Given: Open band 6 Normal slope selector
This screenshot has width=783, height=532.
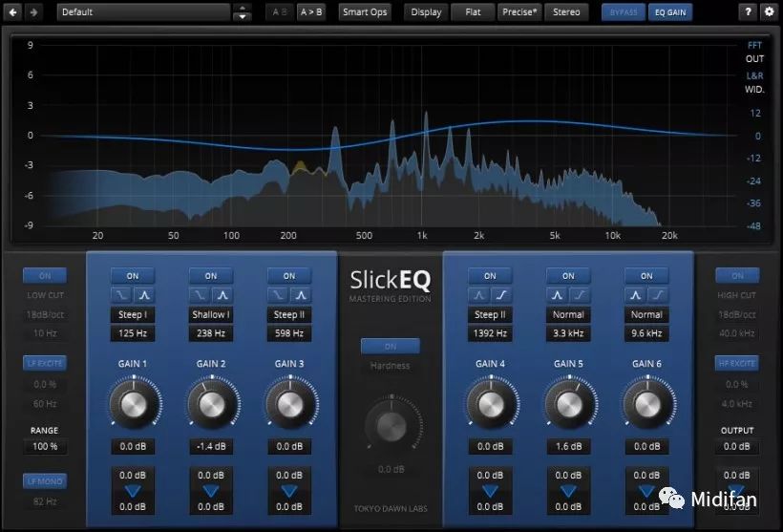Looking at the screenshot, I should pos(646,314).
